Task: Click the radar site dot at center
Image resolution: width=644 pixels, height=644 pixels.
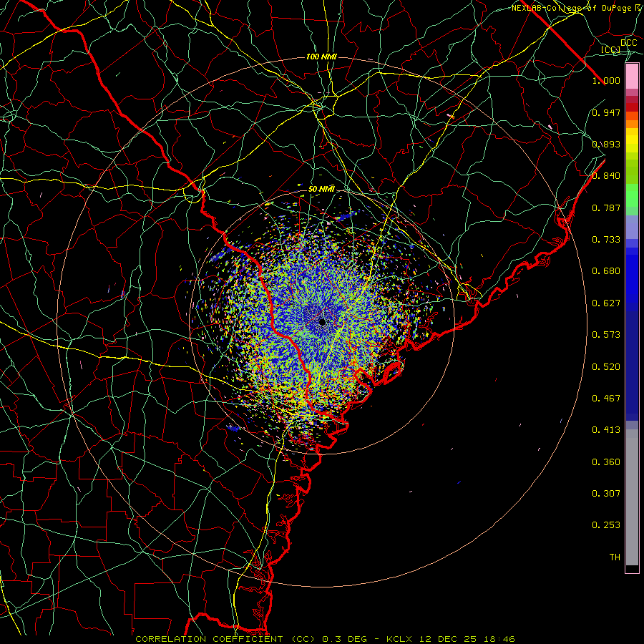Action: pos(322,322)
